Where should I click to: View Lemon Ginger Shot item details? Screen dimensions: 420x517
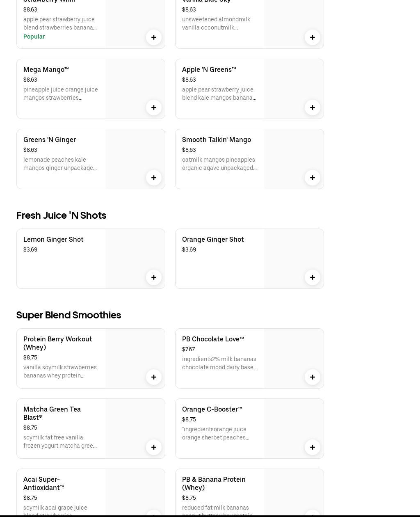pos(53,239)
